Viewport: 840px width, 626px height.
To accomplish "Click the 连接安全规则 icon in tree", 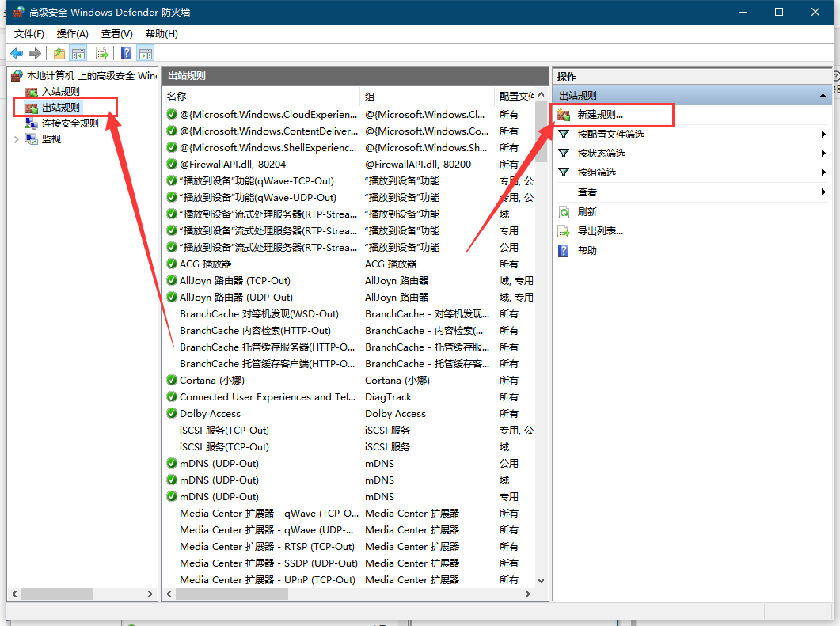I will [x=32, y=123].
